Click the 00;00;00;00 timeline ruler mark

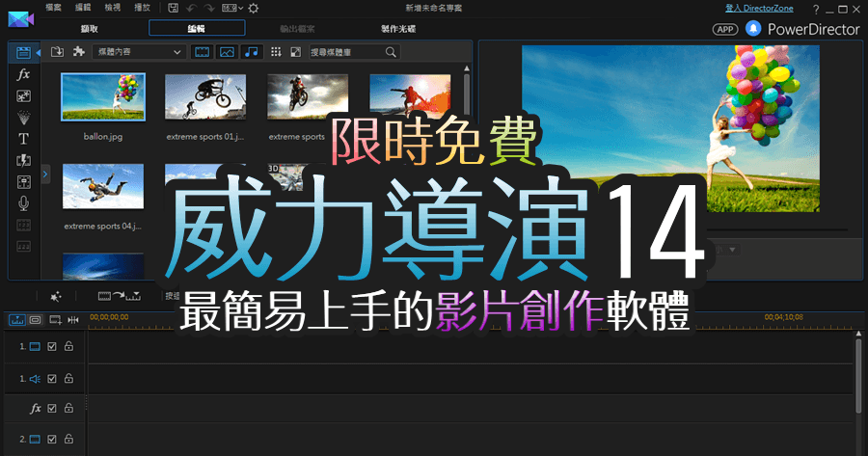pos(109,317)
